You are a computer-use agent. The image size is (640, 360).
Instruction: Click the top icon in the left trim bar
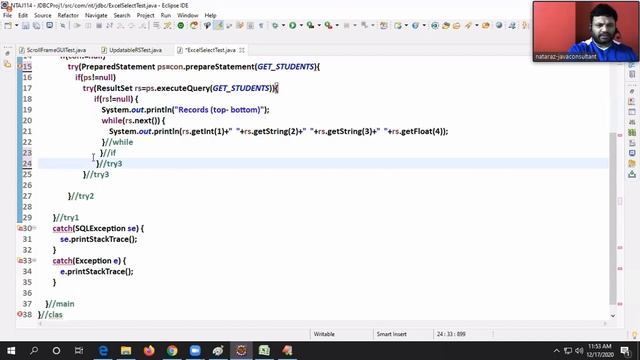pyautogui.click(x=7, y=53)
